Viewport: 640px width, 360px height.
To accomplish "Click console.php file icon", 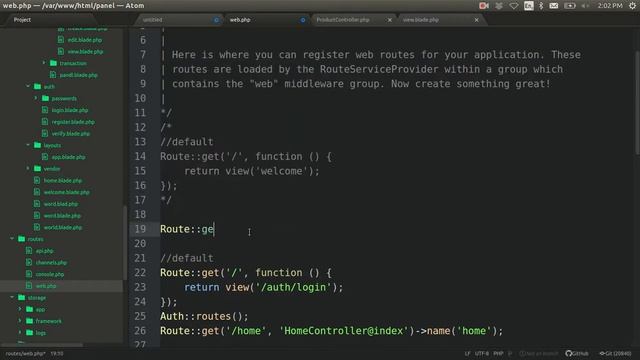I will pyautogui.click(x=29, y=274).
